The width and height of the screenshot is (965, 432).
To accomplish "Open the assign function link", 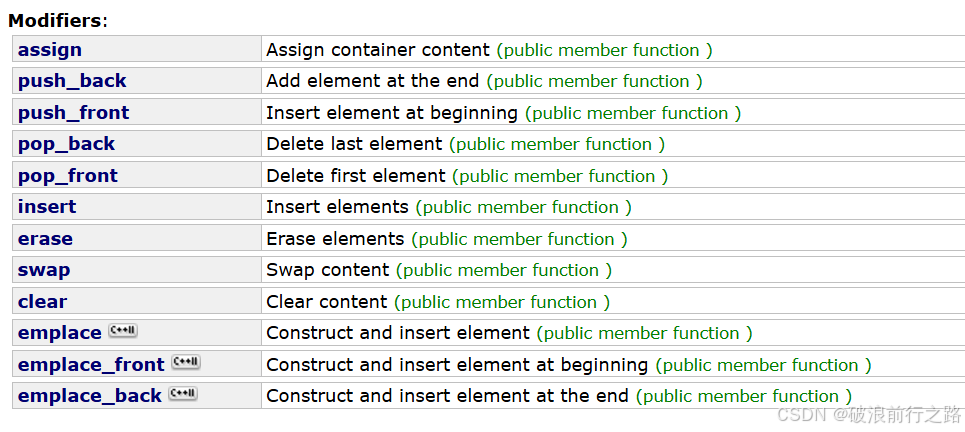I will 50,50.
